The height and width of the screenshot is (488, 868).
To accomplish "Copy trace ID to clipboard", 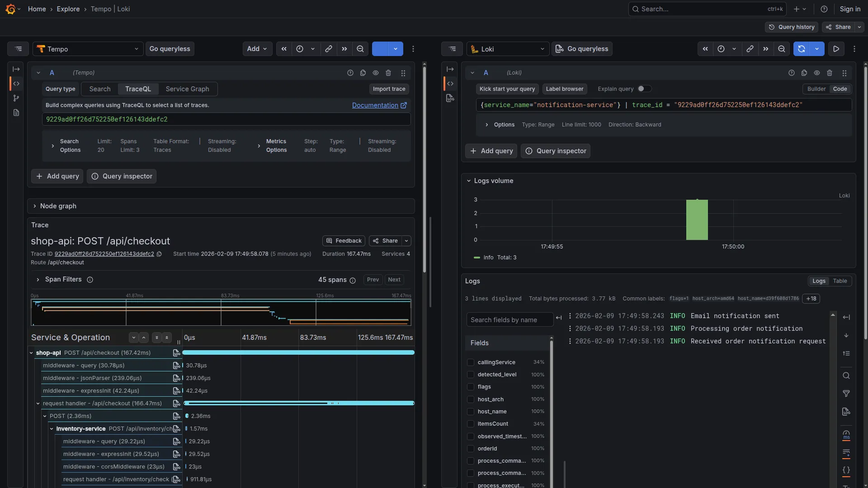I will pyautogui.click(x=159, y=254).
